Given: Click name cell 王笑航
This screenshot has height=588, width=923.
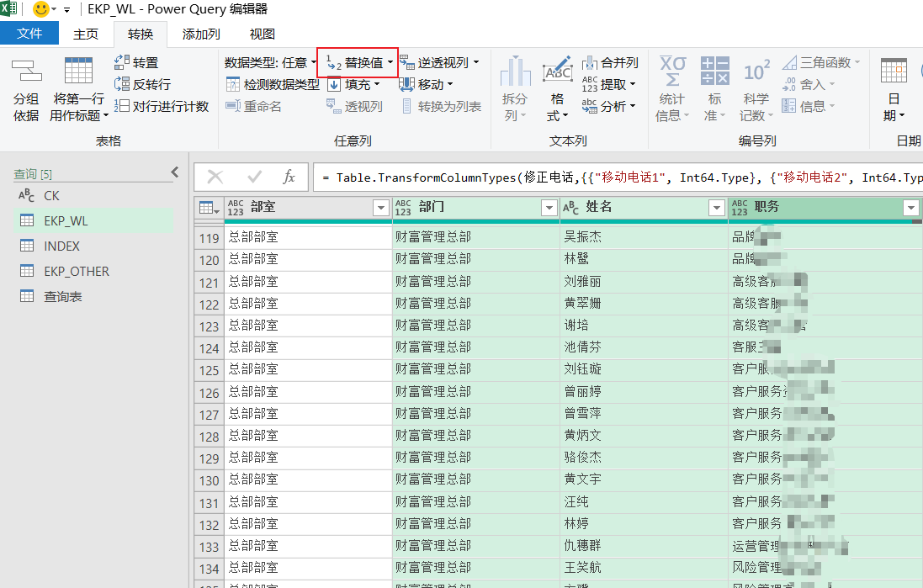Looking at the screenshot, I should pos(644,568).
